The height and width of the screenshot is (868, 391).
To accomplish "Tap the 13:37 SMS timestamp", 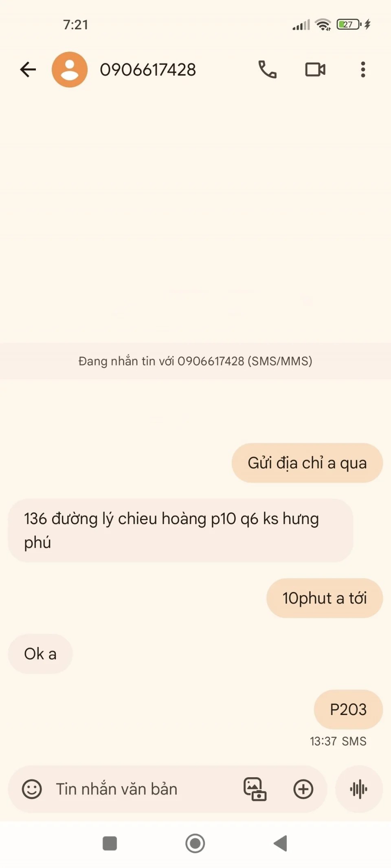I will (338, 741).
